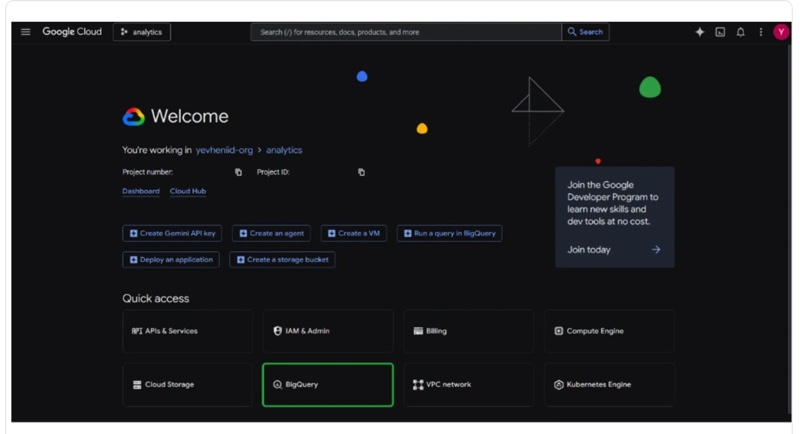Click Create a VM

click(x=354, y=233)
